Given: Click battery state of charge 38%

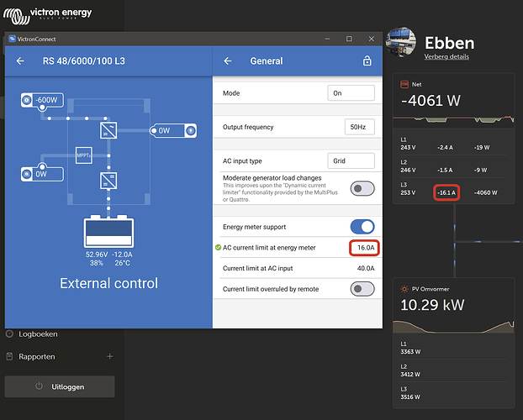Looking at the screenshot, I should tap(97, 263).
